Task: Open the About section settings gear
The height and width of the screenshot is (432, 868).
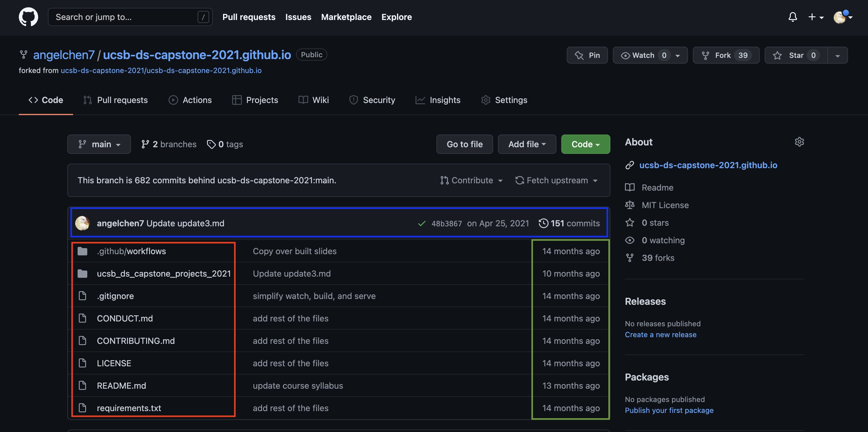Action: (799, 142)
